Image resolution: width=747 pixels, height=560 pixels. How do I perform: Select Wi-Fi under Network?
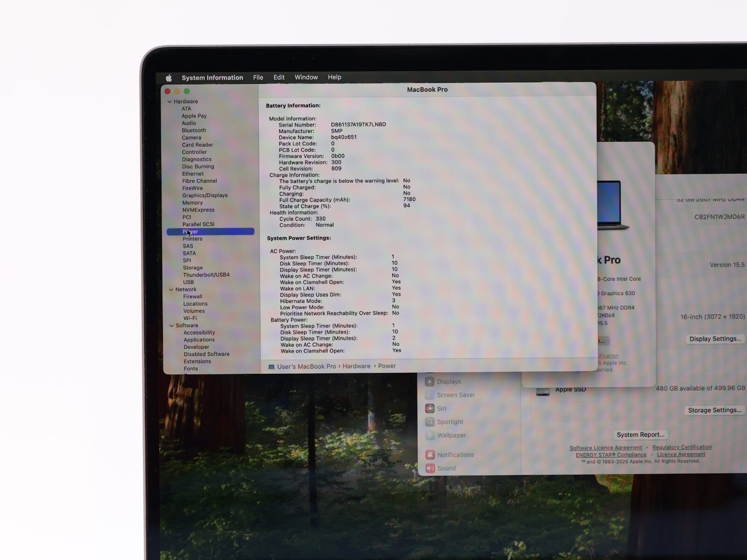point(190,318)
